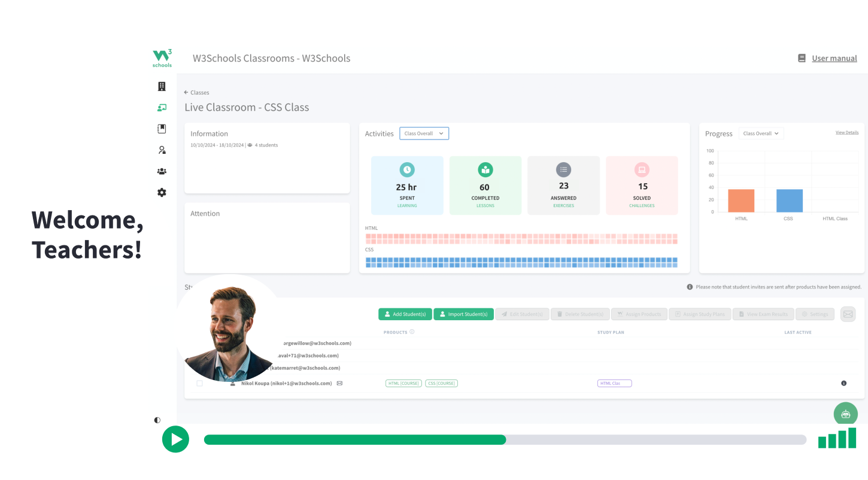868x480 pixels.
Task: Open the groups people icon in sidebar
Action: [x=162, y=171]
